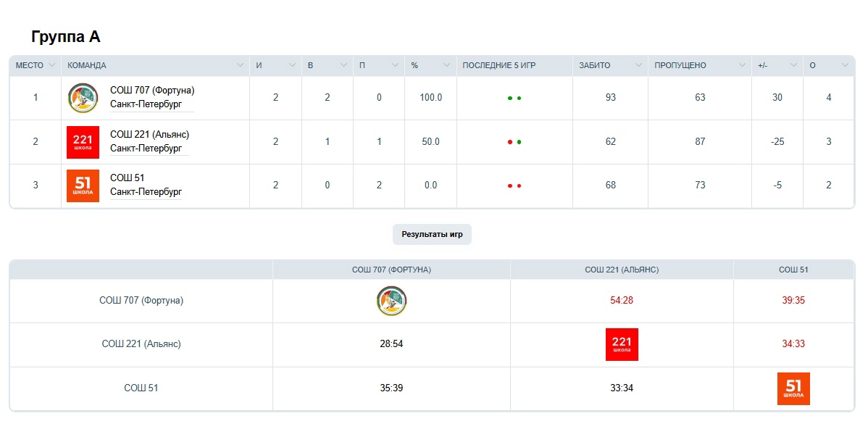The height and width of the screenshot is (421, 868).
Task: Open the 39:35 game result
Action: 793,301
